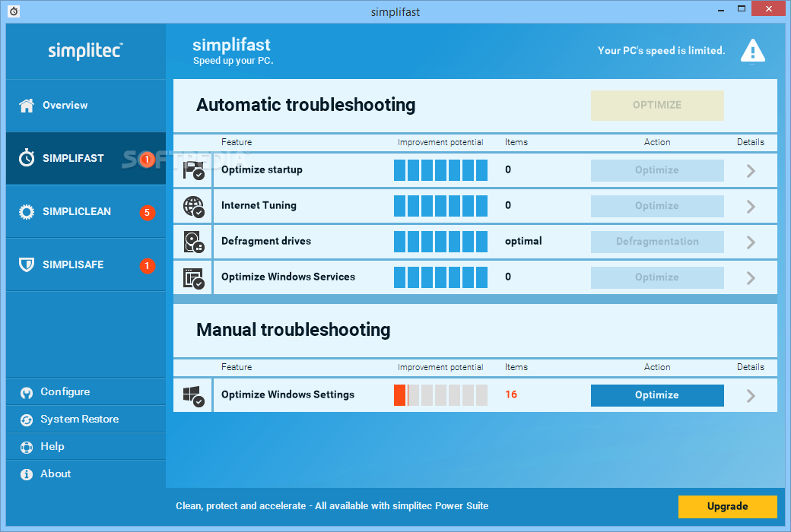Click improvement bar for Internet Tuning
Screen dimensions: 791x532
pyautogui.click(x=440, y=206)
